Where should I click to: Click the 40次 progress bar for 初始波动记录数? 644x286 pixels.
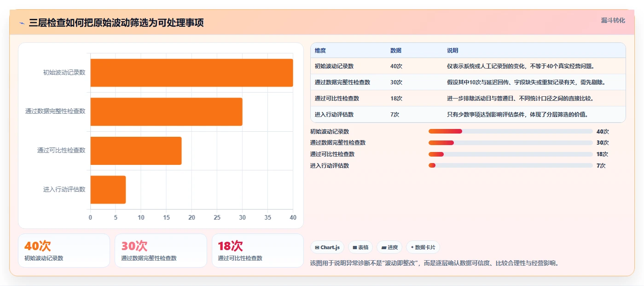tap(511, 131)
